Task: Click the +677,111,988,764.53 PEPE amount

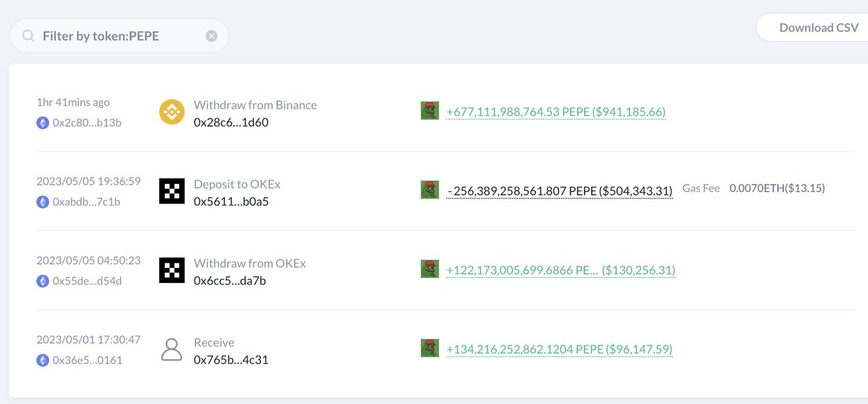Action: click(556, 112)
